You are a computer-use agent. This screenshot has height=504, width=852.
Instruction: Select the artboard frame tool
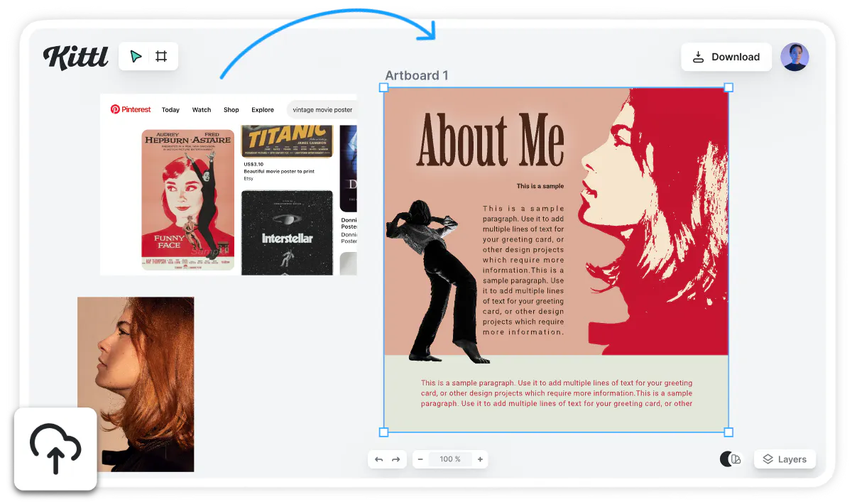[161, 57]
